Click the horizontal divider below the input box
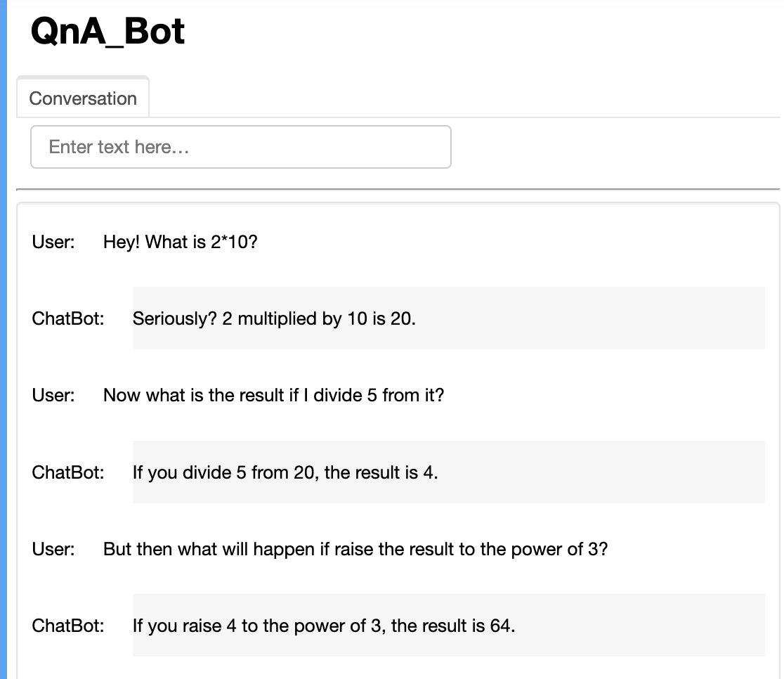784x679 pixels. pos(398,189)
